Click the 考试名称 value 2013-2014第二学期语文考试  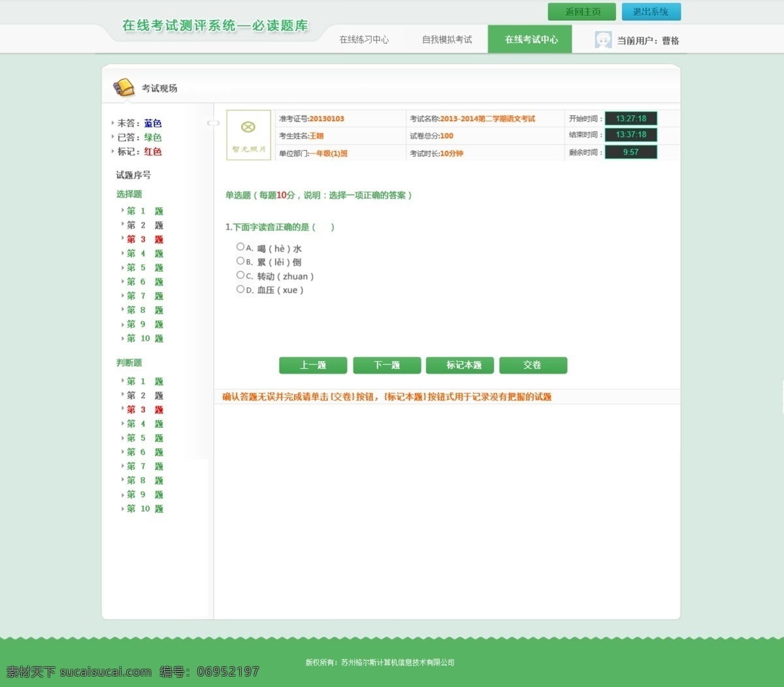[x=487, y=119]
